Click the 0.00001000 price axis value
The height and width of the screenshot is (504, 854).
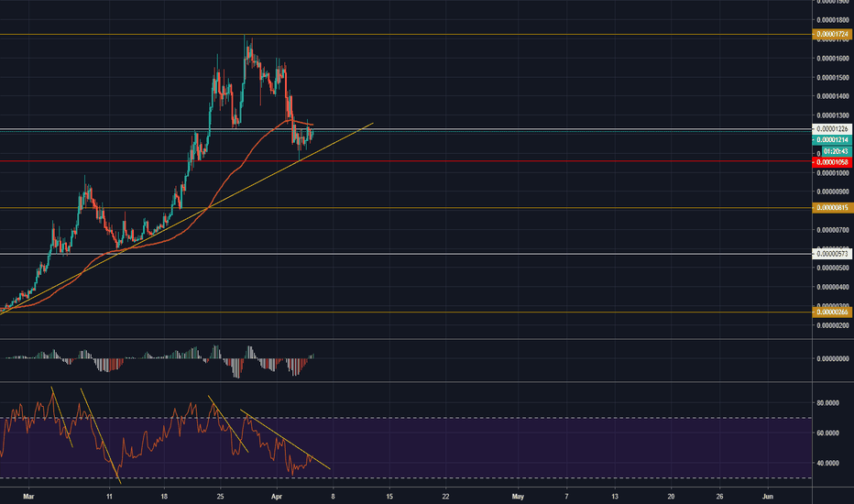tap(833, 173)
